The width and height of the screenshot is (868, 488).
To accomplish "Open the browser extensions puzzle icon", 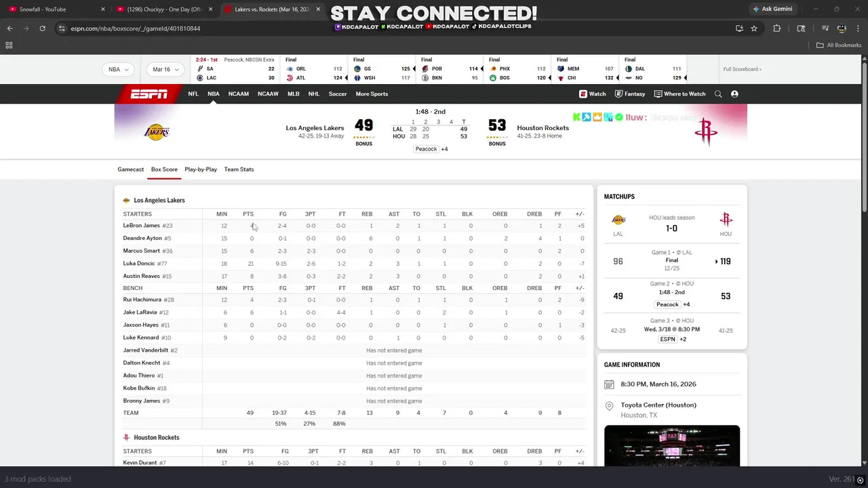I will 777,28.
